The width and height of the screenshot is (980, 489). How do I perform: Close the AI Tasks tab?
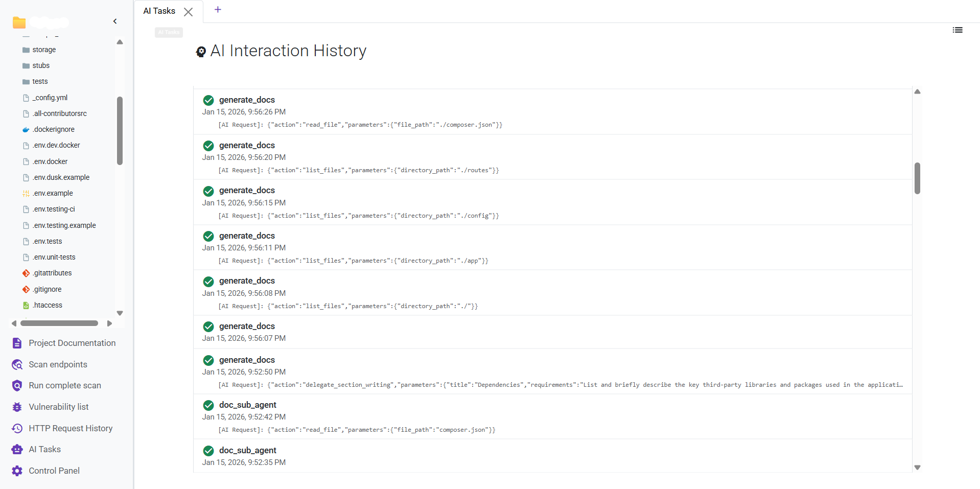[x=189, y=11]
